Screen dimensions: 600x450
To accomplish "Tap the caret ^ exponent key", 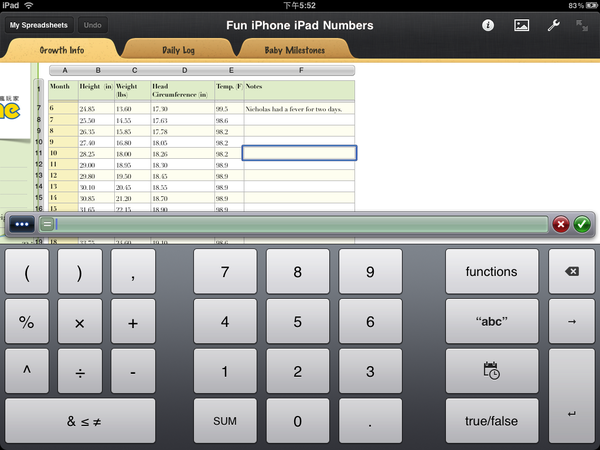I will 27,371.
